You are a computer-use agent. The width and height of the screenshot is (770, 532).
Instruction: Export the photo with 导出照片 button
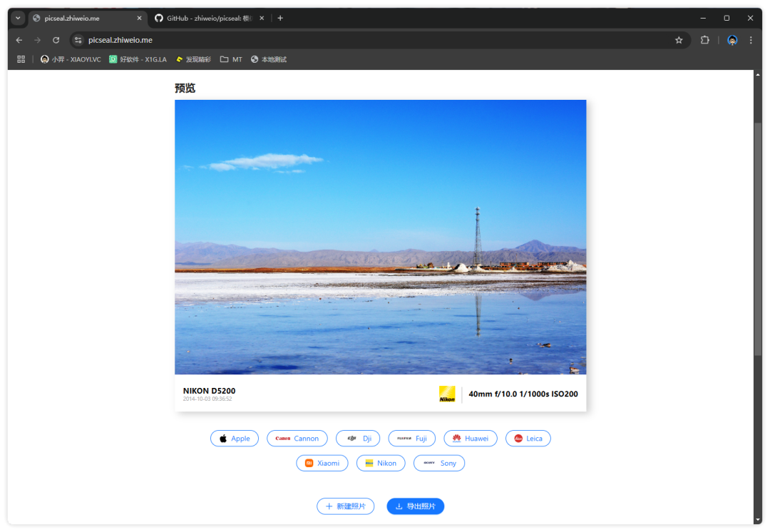click(416, 506)
